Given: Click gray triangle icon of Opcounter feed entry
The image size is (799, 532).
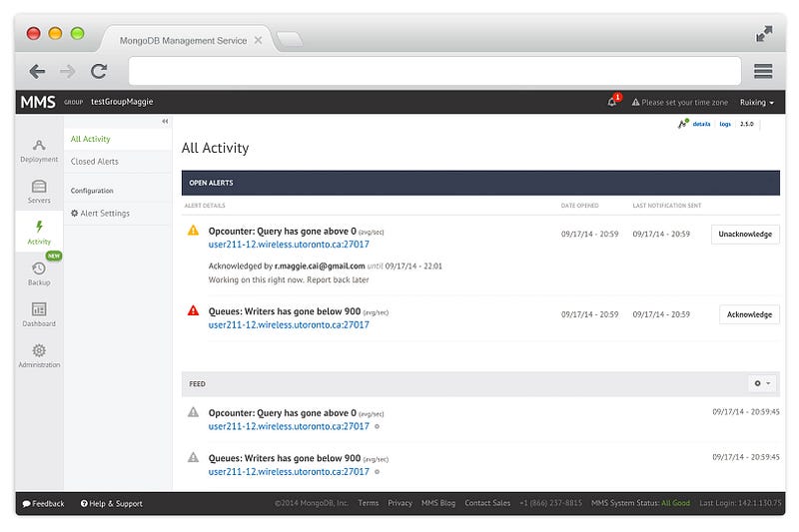Looking at the screenshot, I should coord(193,412).
